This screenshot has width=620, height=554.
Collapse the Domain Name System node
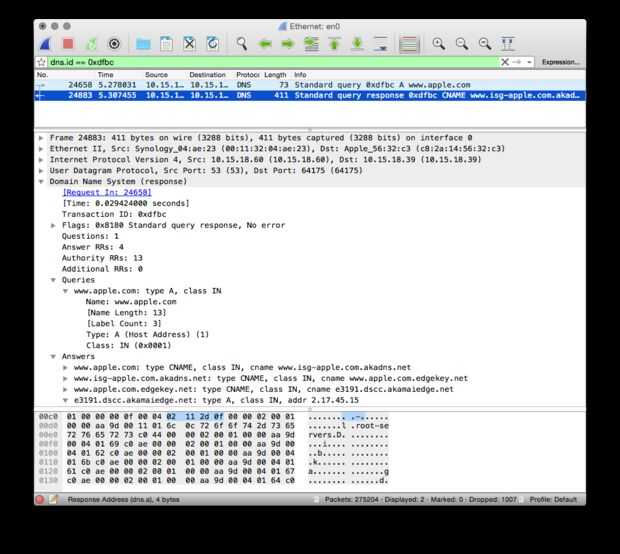point(41,182)
